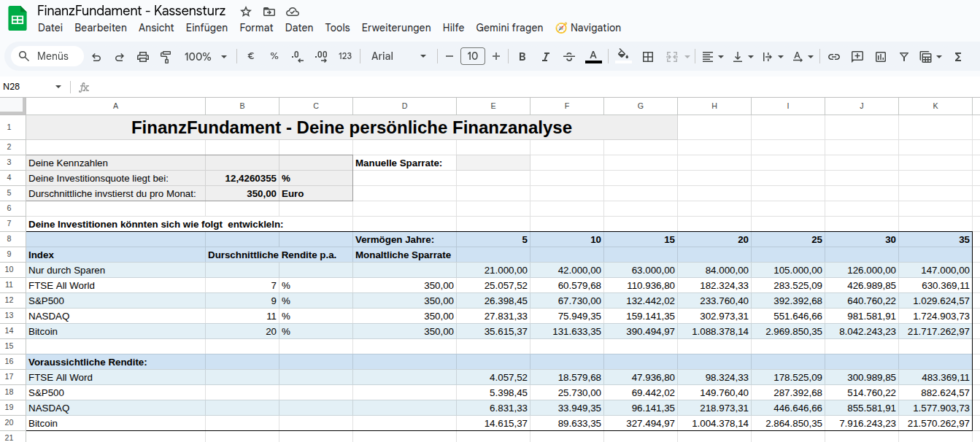Open horizontal align dropdown

[712, 57]
